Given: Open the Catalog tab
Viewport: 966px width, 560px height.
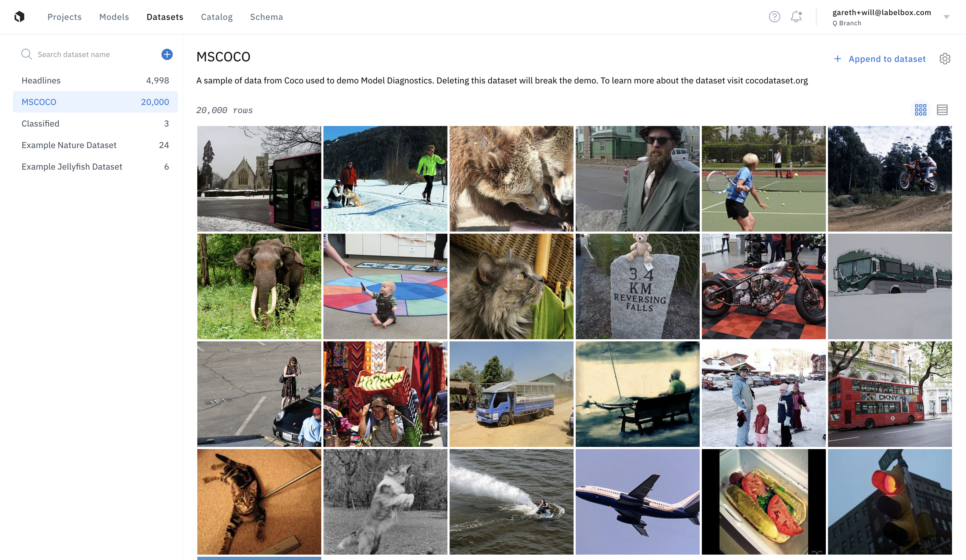Looking at the screenshot, I should pos(217,17).
